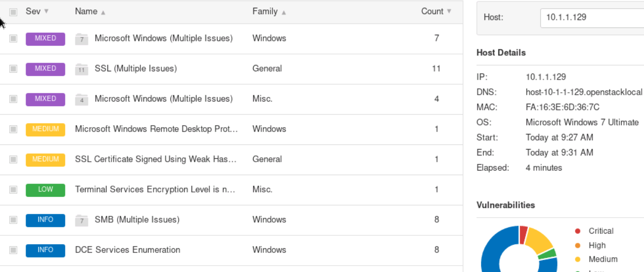Open the Misc. Microsoft Windows folder icon
The width and height of the screenshot is (644, 272).
coord(81,99)
